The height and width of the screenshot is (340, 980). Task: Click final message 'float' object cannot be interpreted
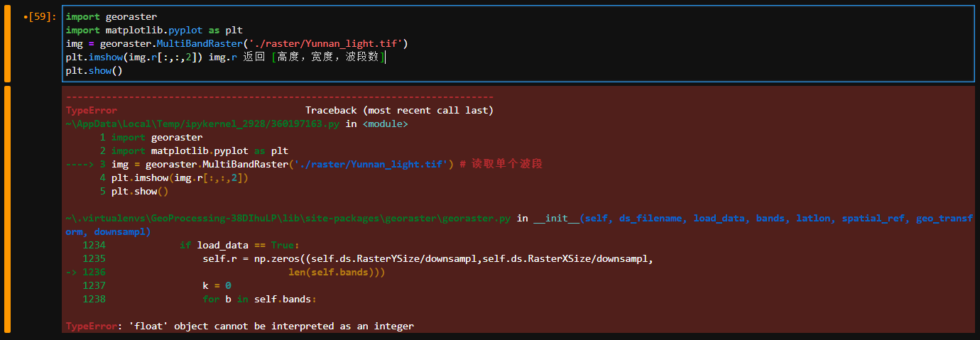pyautogui.click(x=271, y=327)
